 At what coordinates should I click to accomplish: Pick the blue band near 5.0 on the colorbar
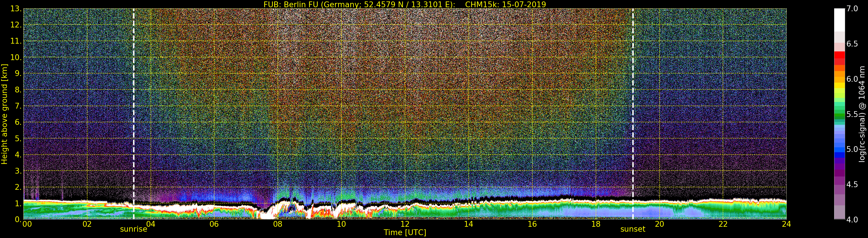839,150
